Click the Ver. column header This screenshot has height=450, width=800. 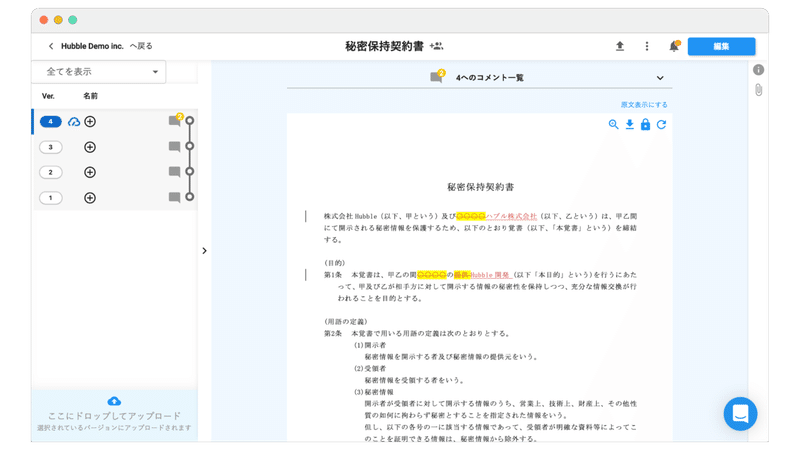click(x=48, y=96)
